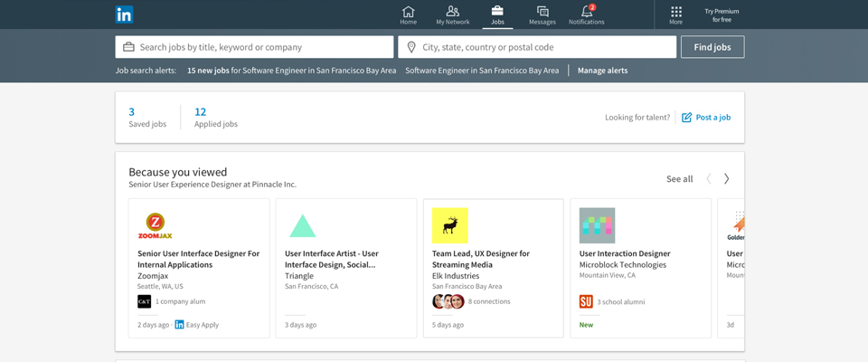
Task: Focus the city or postal code field
Action: pos(537,47)
